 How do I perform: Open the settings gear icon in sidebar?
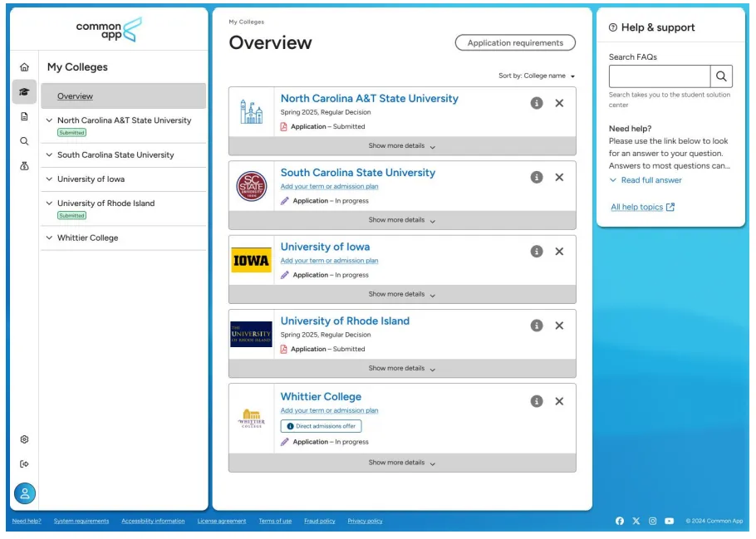point(25,439)
